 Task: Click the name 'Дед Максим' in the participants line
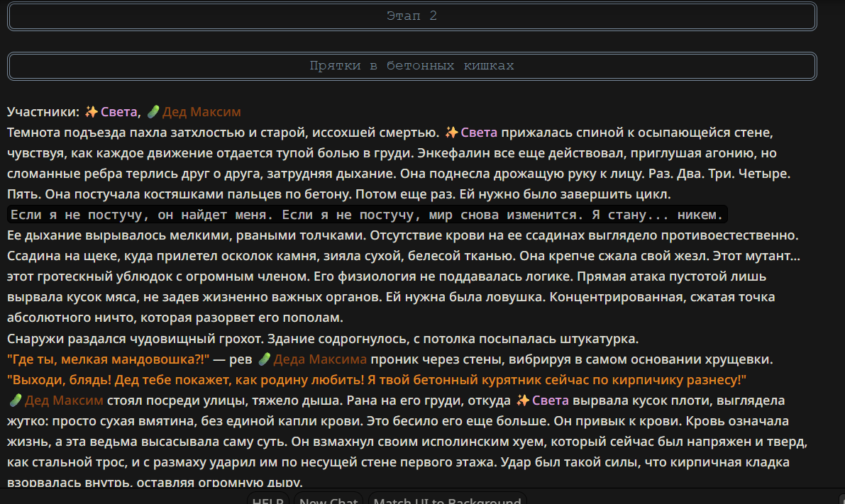click(x=201, y=111)
